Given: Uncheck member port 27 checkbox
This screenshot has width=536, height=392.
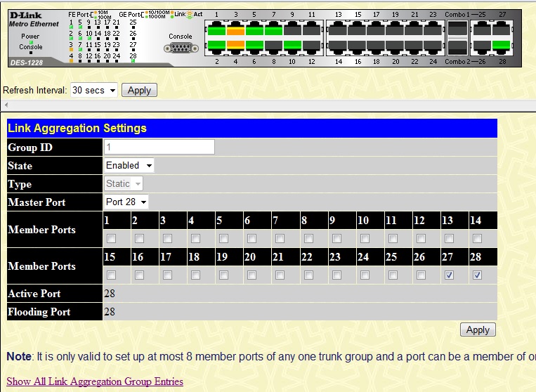Looking at the screenshot, I should tap(449, 275).
